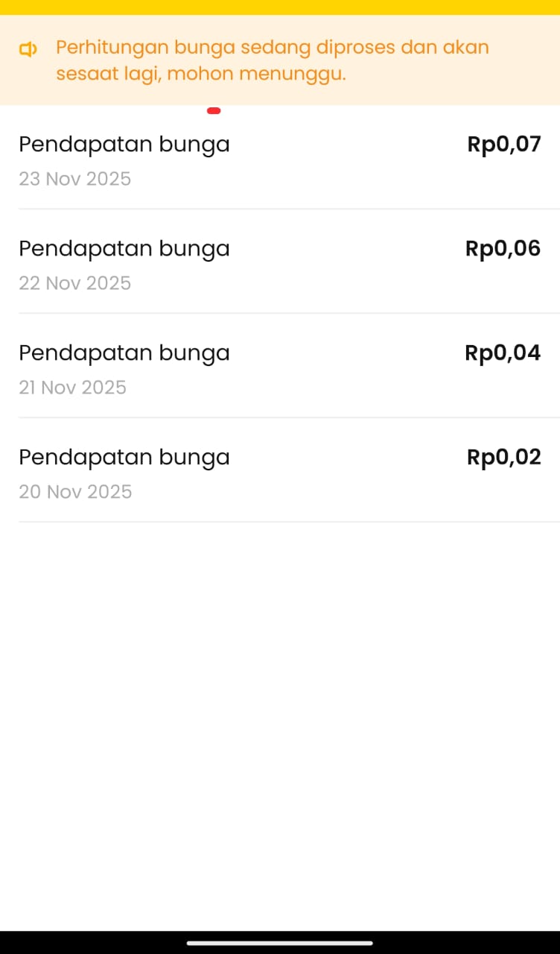Tap the "sesaat lagi, mohon menunggu" notice line

pyautogui.click(x=201, y=75)
